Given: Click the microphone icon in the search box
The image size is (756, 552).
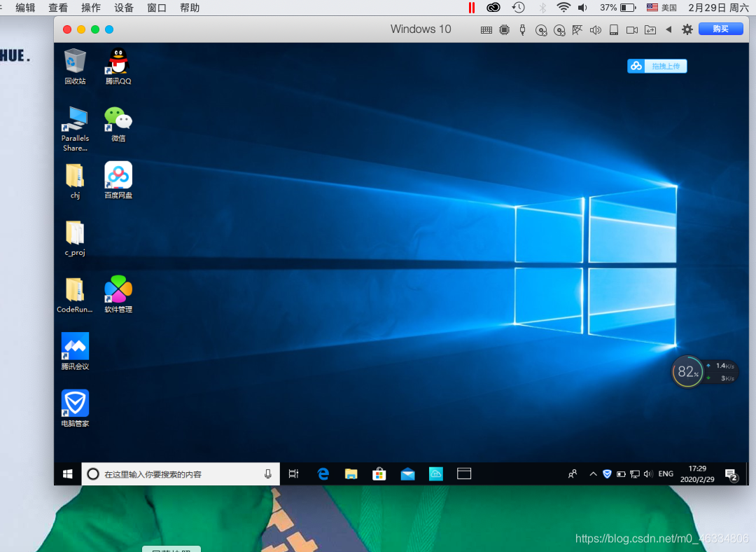Looking at the screenshot, I should click(268, 474).
